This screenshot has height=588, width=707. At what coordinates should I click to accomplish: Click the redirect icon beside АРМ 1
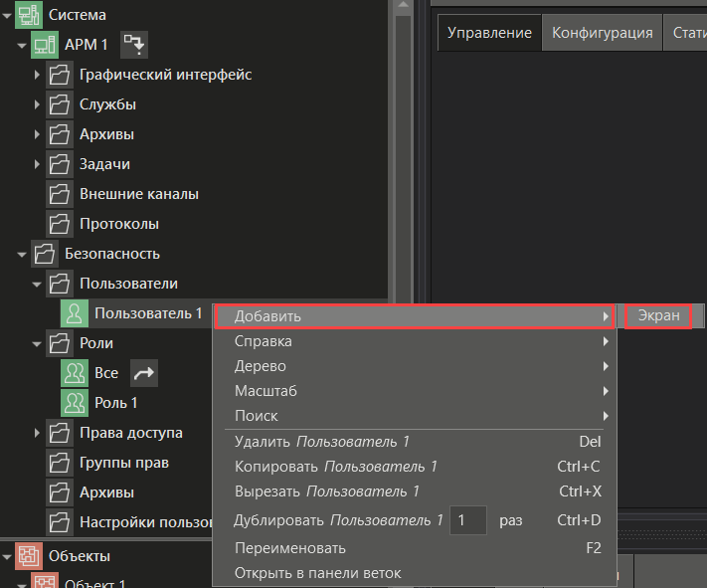133,45
